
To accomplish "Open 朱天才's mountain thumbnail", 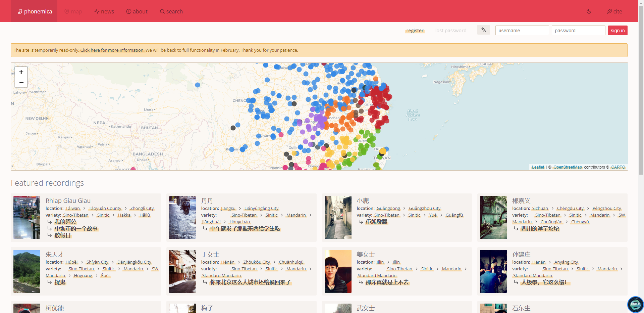I will (27, 271).
